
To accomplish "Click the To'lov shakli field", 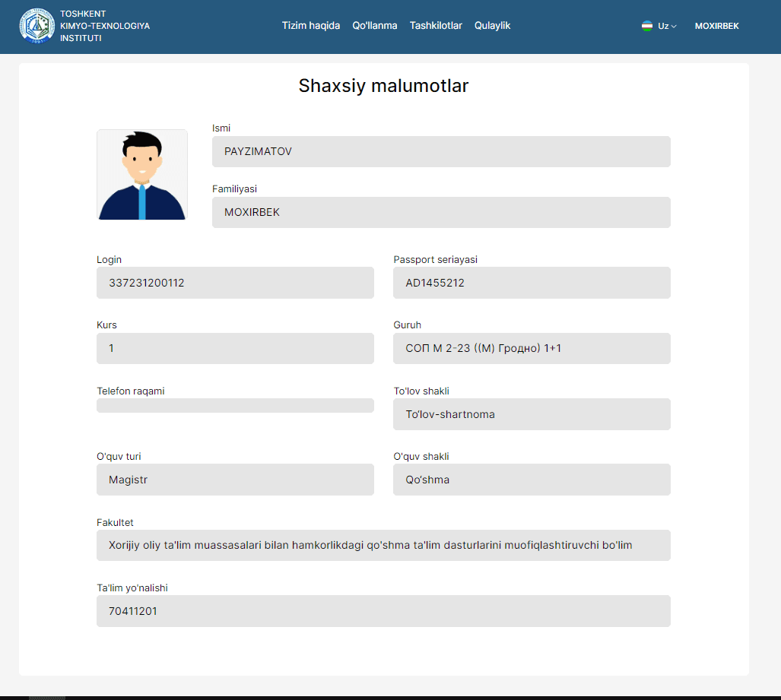I will point(532,414).
